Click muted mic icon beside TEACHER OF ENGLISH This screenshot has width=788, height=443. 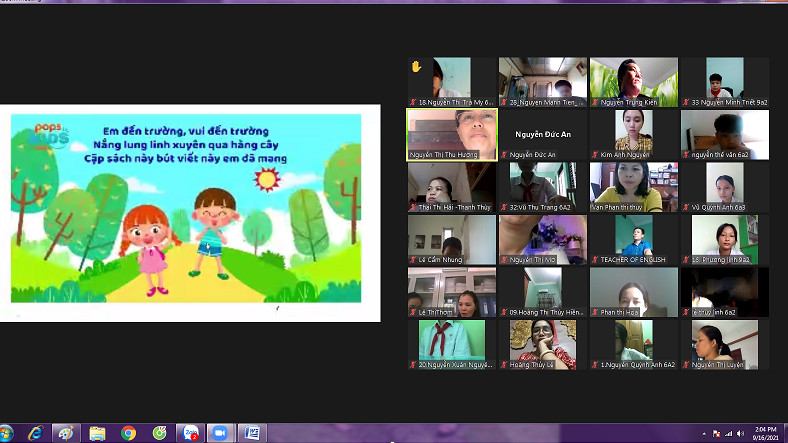[x=595, y=260]
